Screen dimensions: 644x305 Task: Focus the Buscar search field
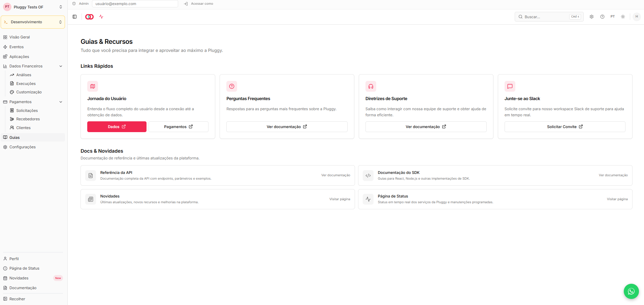point(549,17)
